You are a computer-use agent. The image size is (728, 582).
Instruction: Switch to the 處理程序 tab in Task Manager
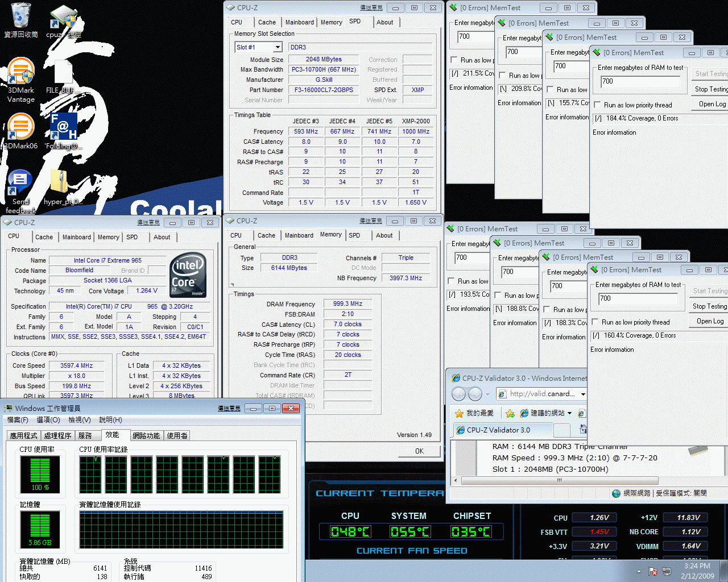(57, 435)
